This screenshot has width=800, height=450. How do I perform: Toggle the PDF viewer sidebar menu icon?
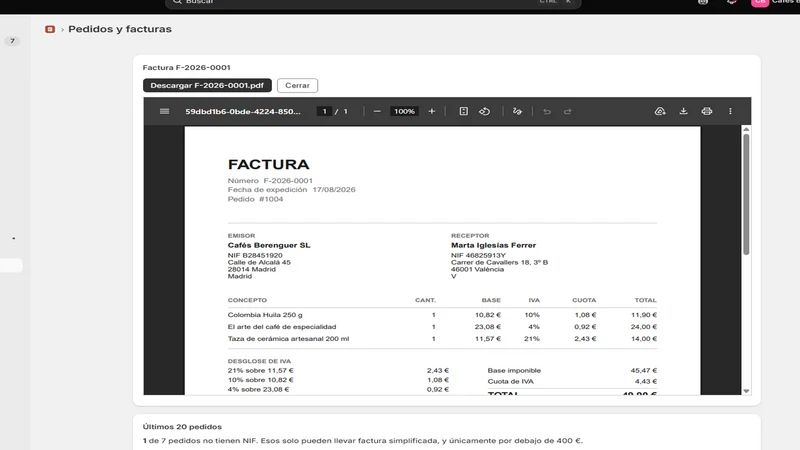click(164, 111)
